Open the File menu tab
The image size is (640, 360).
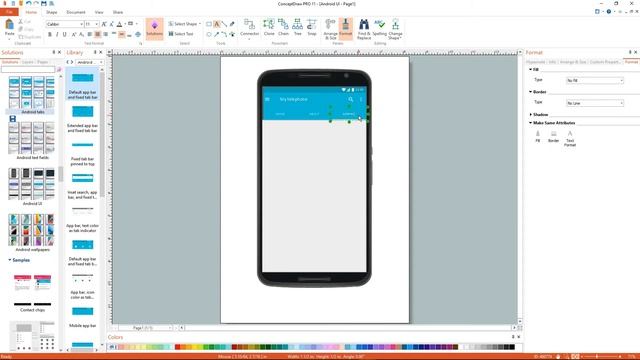(x=9, y=12)
